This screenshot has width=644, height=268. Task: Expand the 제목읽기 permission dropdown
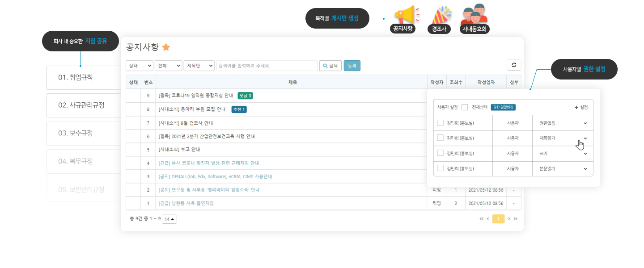(x=585, y=138)
